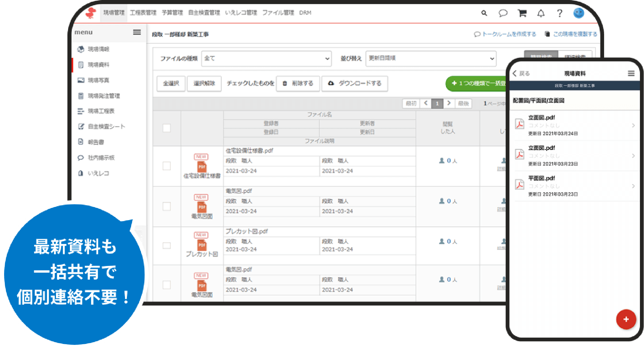The image size is (644, 349).
Task: Tap the red plus floating button
Action: point(626,319)
